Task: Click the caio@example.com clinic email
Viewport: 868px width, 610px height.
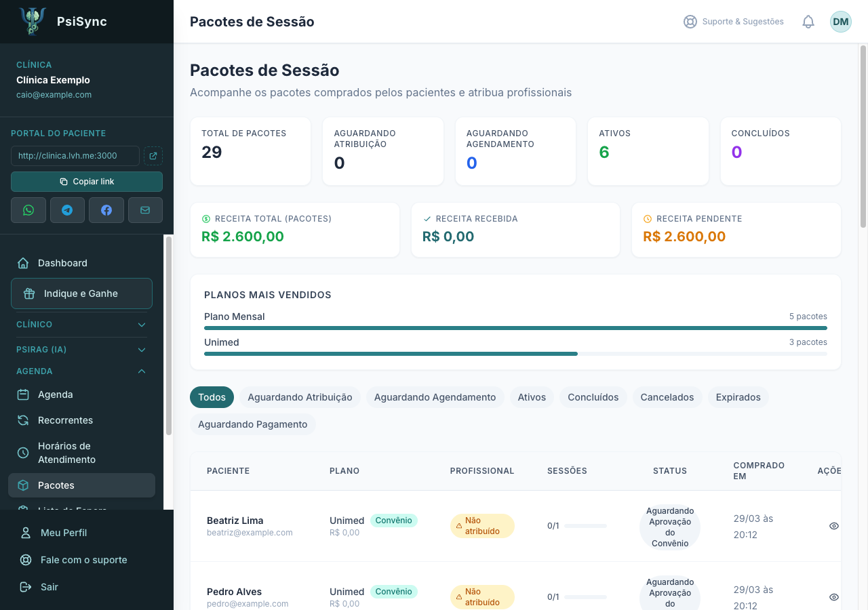Action: [54, 95]
